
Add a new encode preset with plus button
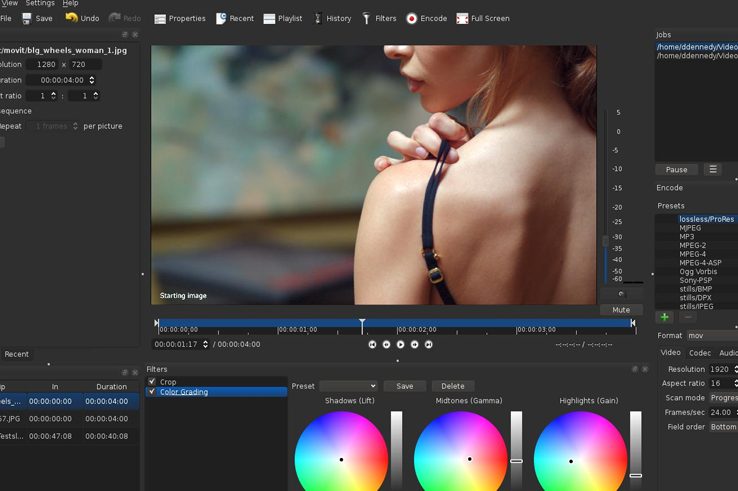pos(665,317)
